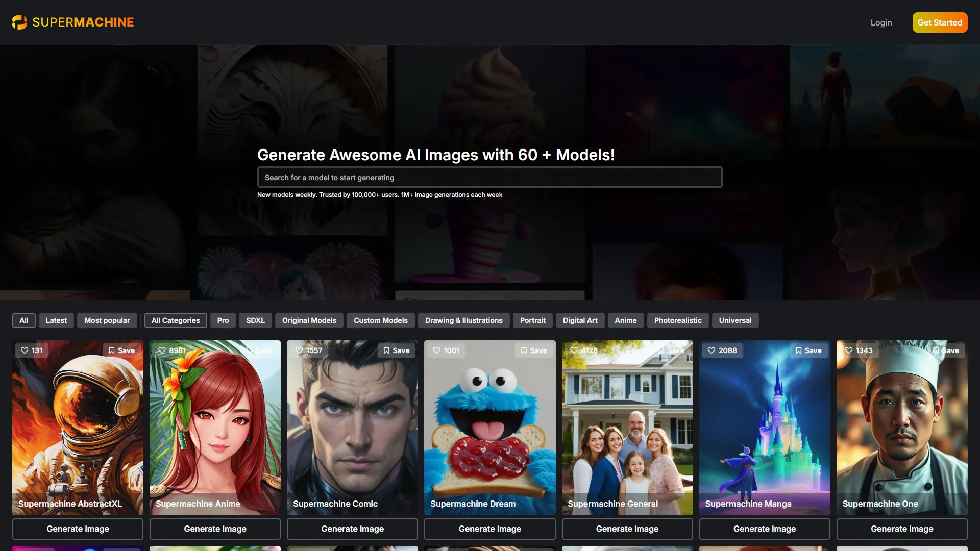The height and width of the screenshot is (551, 980).
Task: Click the Supermachine Dream title text
Action: 473,504
